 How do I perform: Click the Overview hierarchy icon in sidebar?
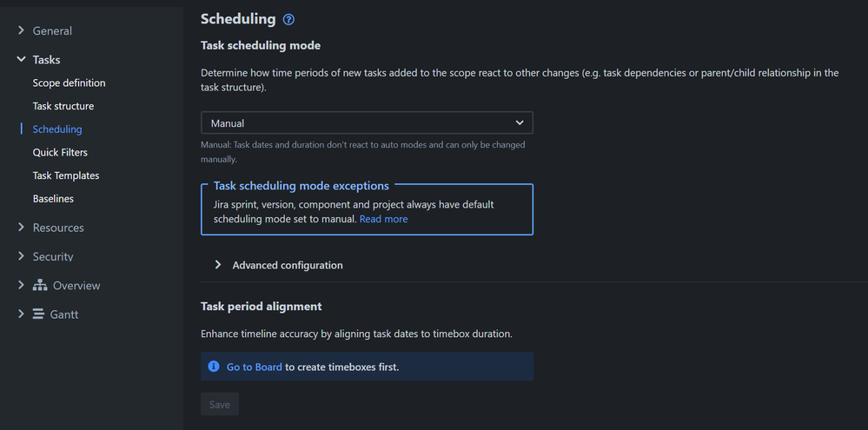(x=40, y=286)
